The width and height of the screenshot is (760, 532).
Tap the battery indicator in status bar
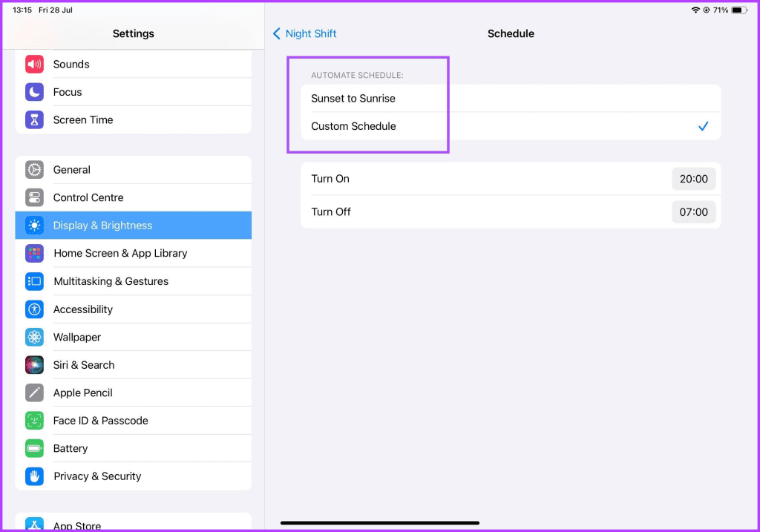point(739,10)
